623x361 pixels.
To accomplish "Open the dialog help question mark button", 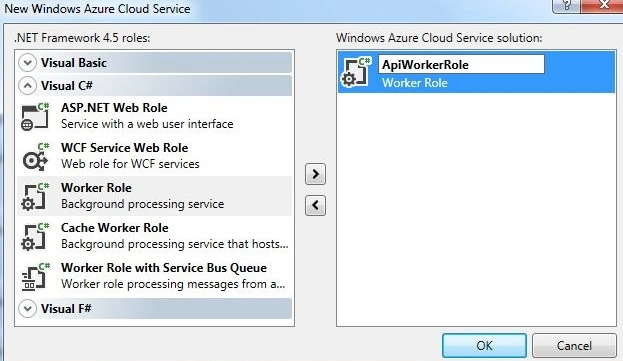I will point(566,6).
